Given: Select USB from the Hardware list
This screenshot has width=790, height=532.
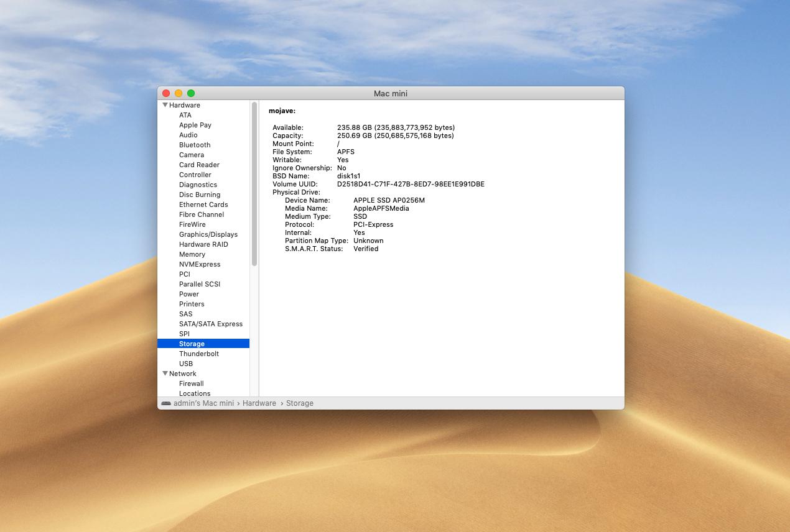Looking at the screenshot, I should (186, 364).
